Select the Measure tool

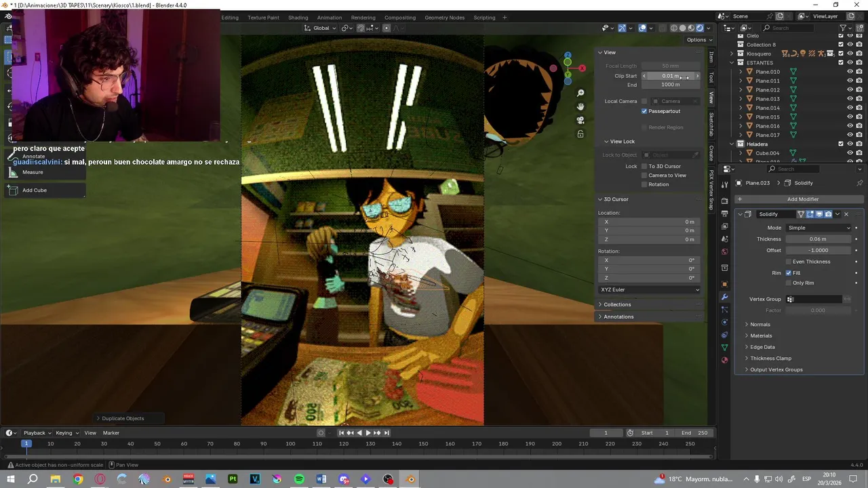[x=45, y=172]
